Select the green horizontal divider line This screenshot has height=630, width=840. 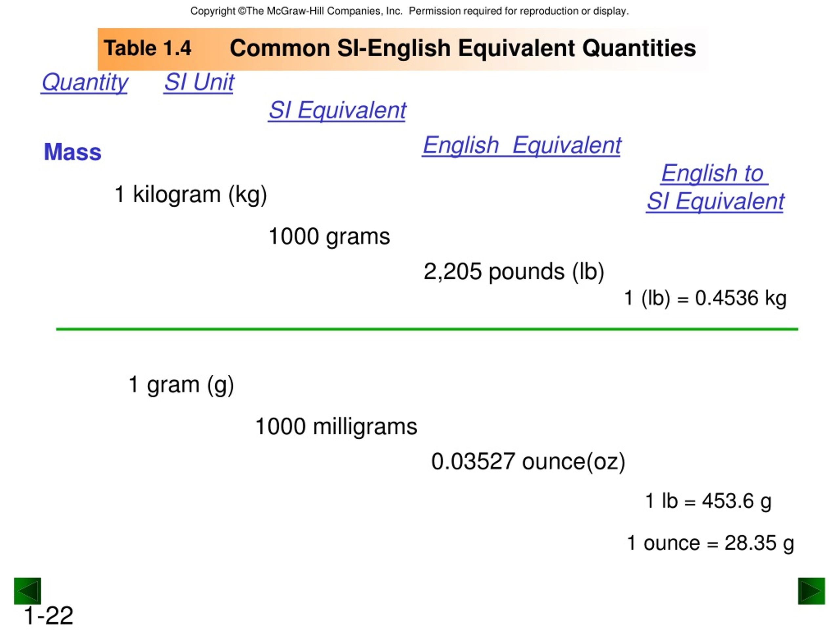pyautogui.click(x=427, y=329)
